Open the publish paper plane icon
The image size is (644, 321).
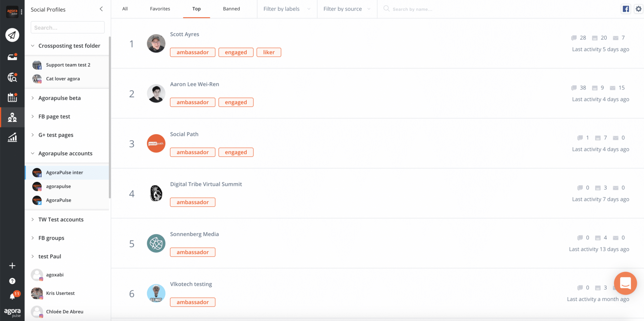click(12, 35)
